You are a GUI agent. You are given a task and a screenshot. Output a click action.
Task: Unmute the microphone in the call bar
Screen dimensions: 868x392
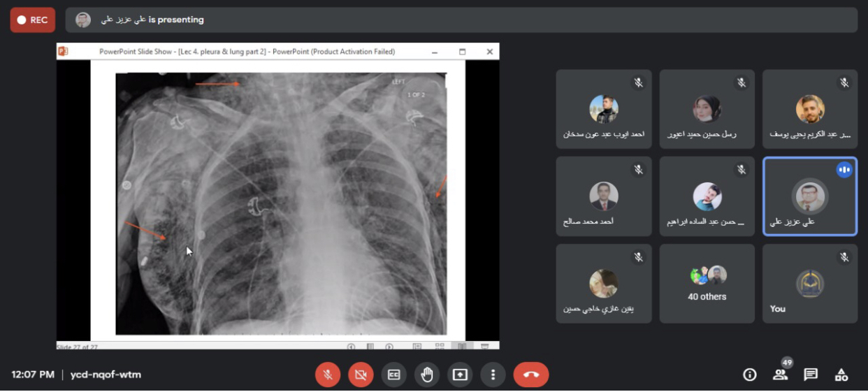click(x=327, y=375)
